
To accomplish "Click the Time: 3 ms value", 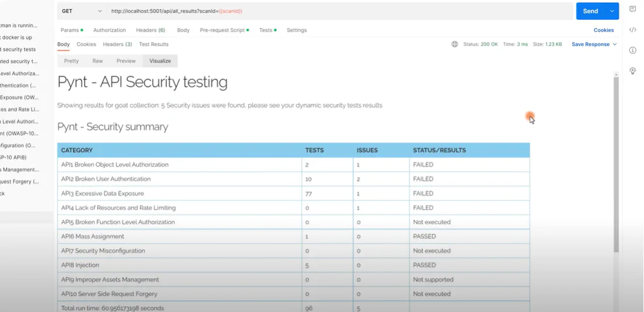I will (516, 44).
